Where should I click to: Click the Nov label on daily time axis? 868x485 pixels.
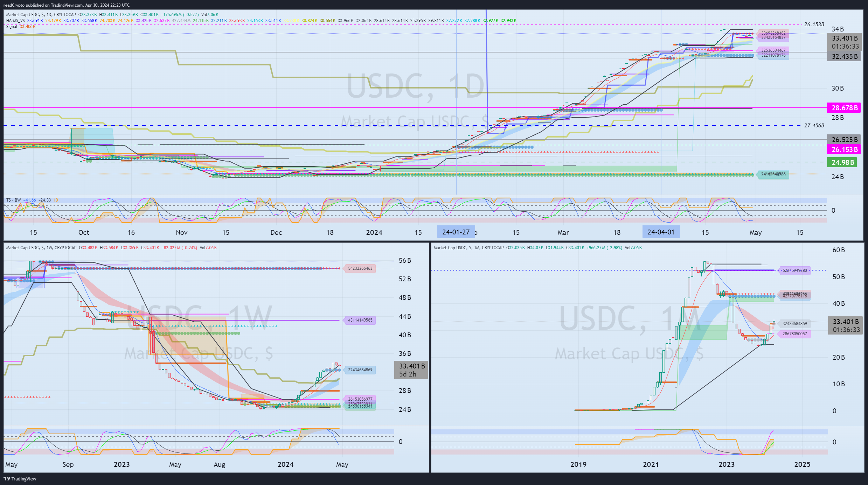pos(182,232)
